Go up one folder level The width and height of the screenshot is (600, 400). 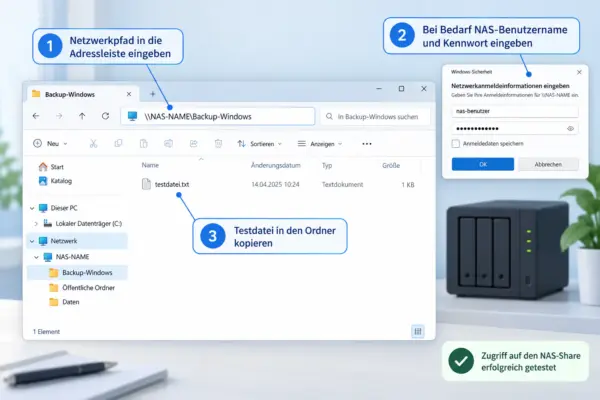(x=82, y=116)
